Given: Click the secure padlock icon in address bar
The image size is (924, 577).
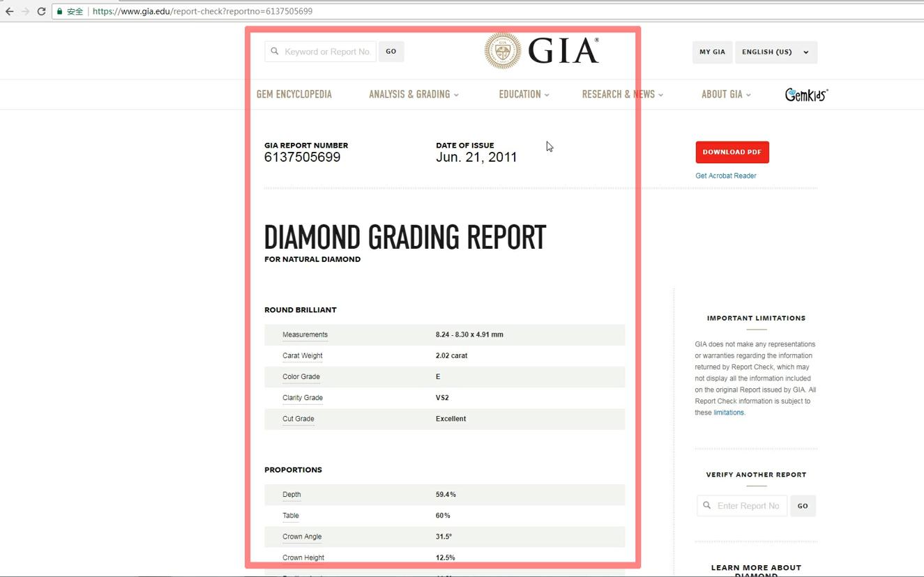Looking at the screenshot, I should pyautogui.click(x=60, y=11).
